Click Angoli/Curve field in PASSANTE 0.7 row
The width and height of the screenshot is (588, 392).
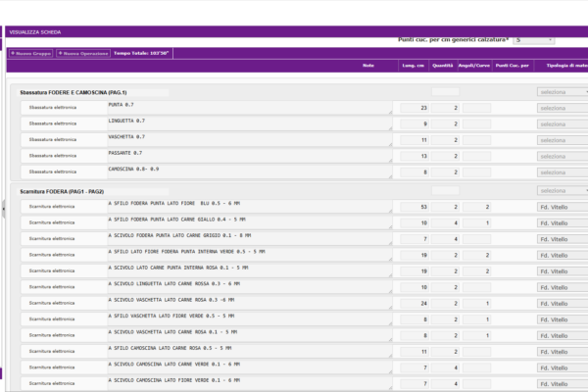coord(477,156)
